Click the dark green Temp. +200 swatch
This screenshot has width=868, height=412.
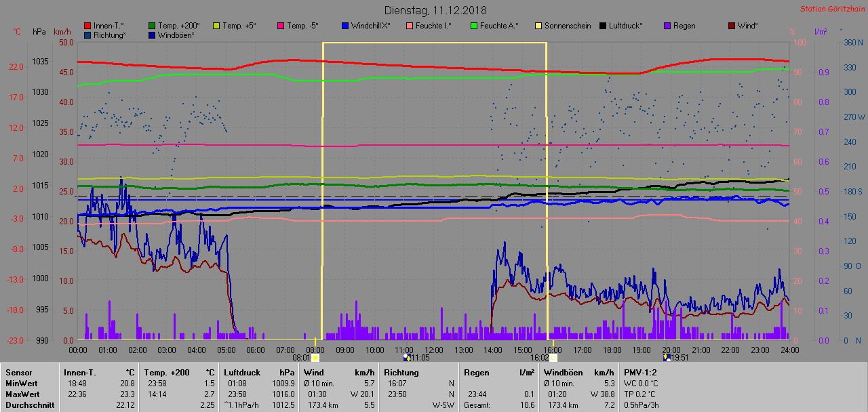(x=152, y=26)
